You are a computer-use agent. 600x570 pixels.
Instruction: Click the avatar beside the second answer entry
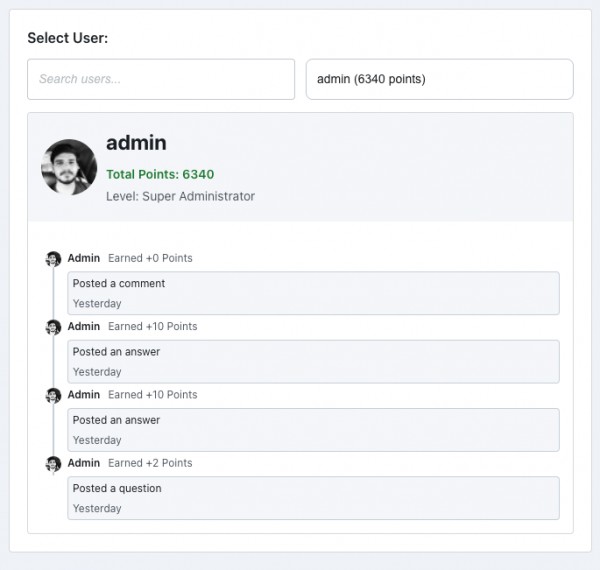[54, 395]
